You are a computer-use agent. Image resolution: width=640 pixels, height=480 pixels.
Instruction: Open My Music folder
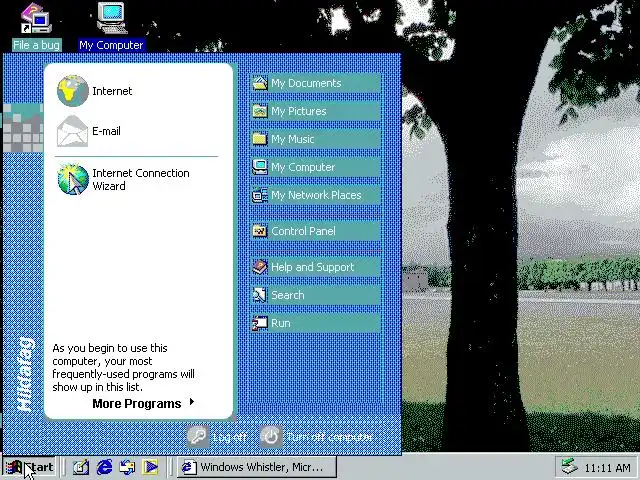tap(316, 139)
